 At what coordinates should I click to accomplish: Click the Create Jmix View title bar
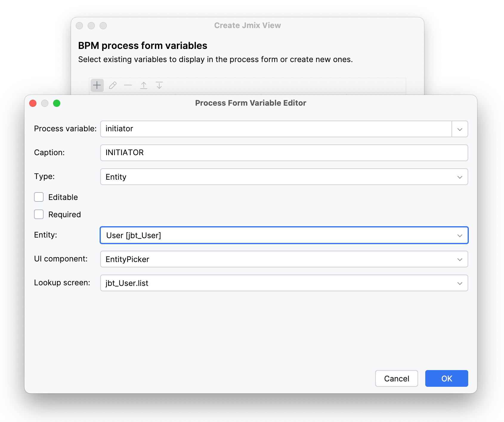click(x=247, y=26)
